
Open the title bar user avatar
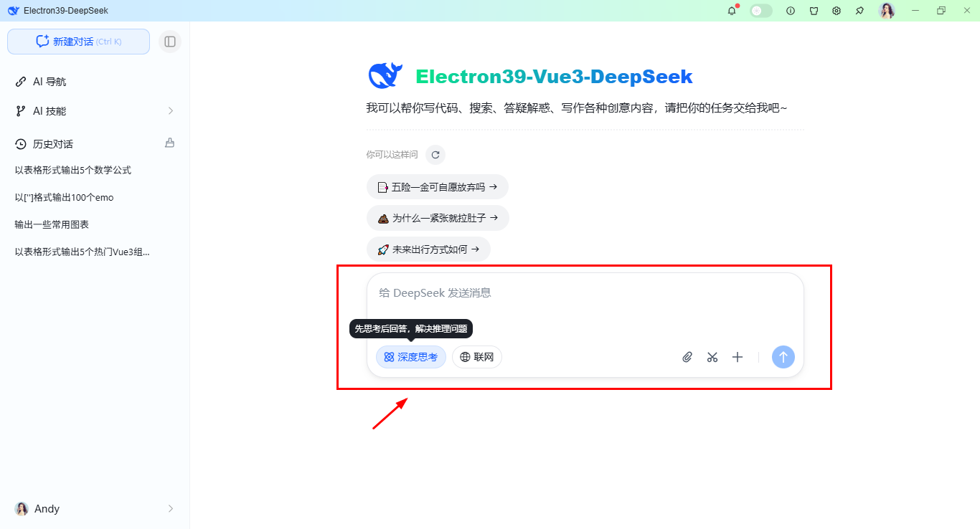coord(887,11)
